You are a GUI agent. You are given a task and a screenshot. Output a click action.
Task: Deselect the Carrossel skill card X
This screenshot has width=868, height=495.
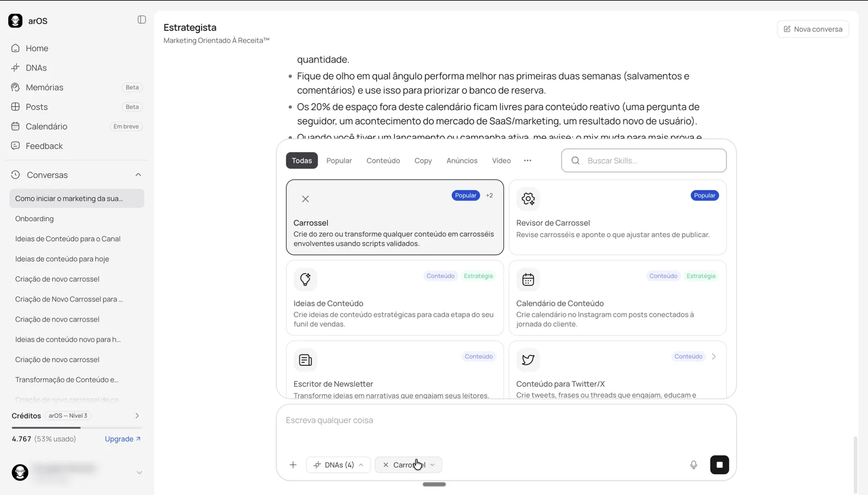(x=305, y=199)
